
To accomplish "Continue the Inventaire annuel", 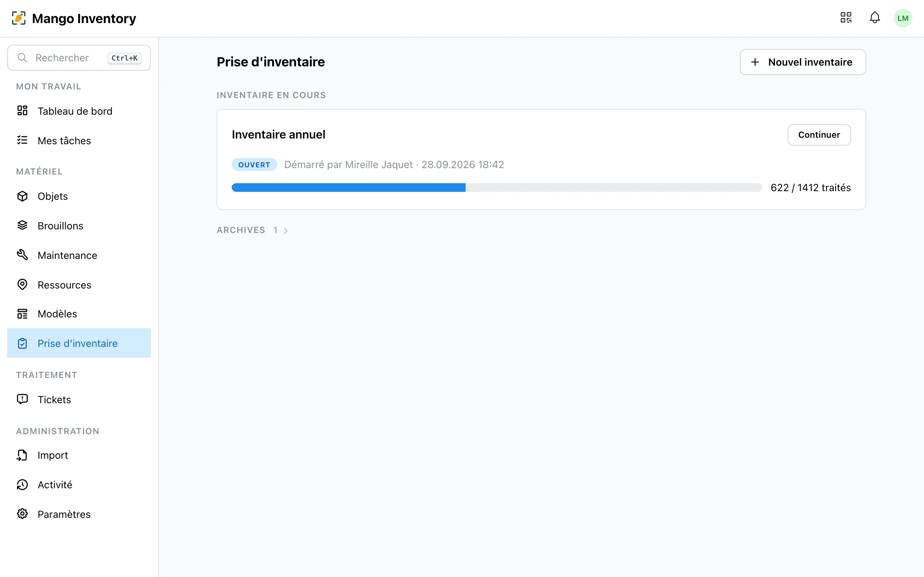I will point(819,135).
